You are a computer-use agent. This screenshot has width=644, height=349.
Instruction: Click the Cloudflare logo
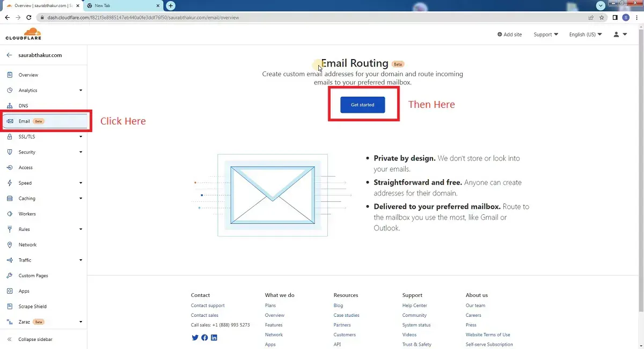click(x=24, y=34)
